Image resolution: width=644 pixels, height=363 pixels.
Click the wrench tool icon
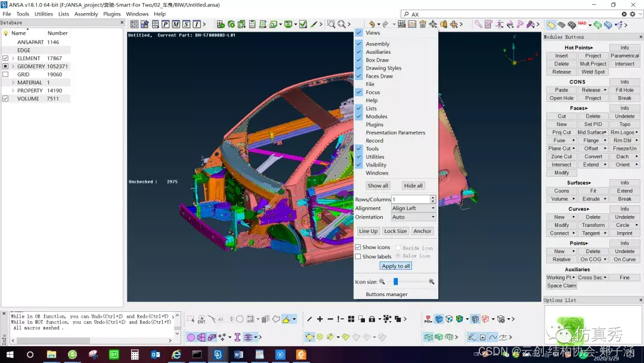pos(478,24)
